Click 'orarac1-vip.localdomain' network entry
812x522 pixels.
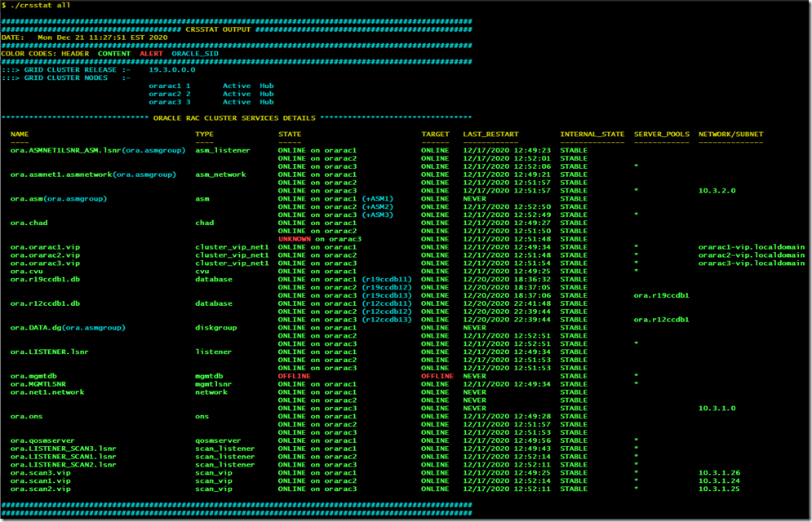point(752,247)
